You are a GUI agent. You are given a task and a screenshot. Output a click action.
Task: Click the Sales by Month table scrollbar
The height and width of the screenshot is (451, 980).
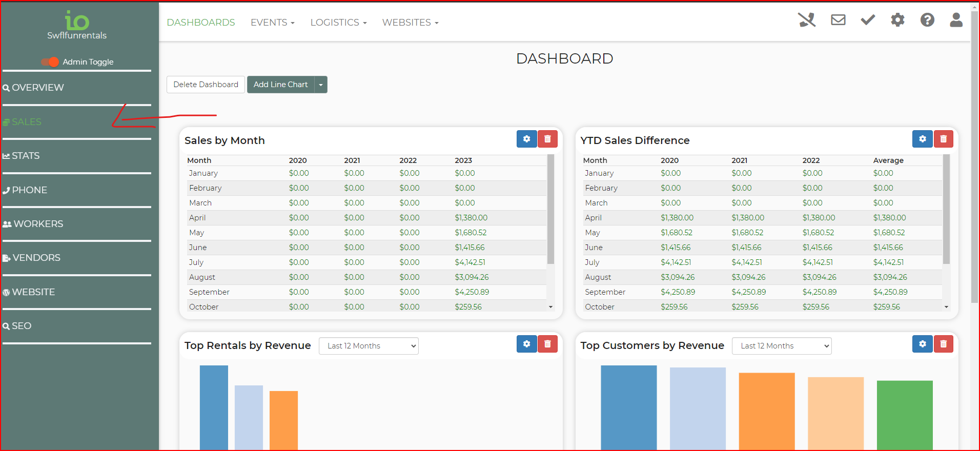point(550,210)
